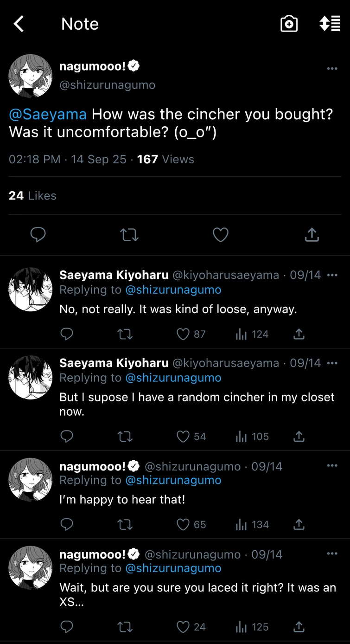Tap the camera add icon in header
Image resolution: width=350 pixels, height=644 pixels.
(289, 24)
